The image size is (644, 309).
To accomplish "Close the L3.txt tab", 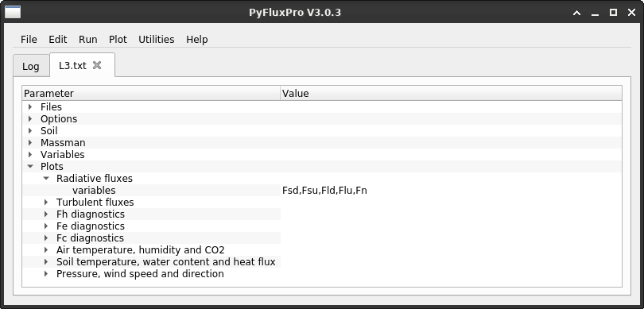I will click(x=97, y=65).
